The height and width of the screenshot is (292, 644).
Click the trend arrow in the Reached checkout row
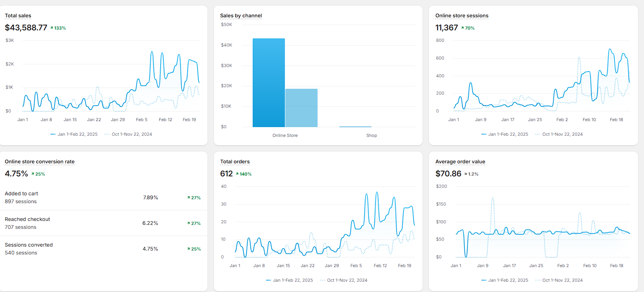[189, 223]
